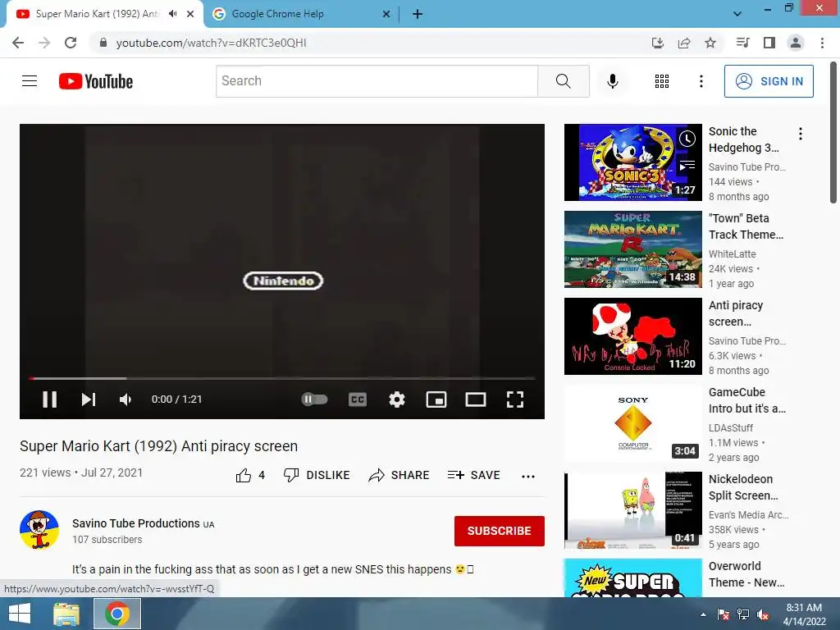840x630 pixels.
Task: Open "Town" Beta Track Theme video title
Action: pos(746,226)
